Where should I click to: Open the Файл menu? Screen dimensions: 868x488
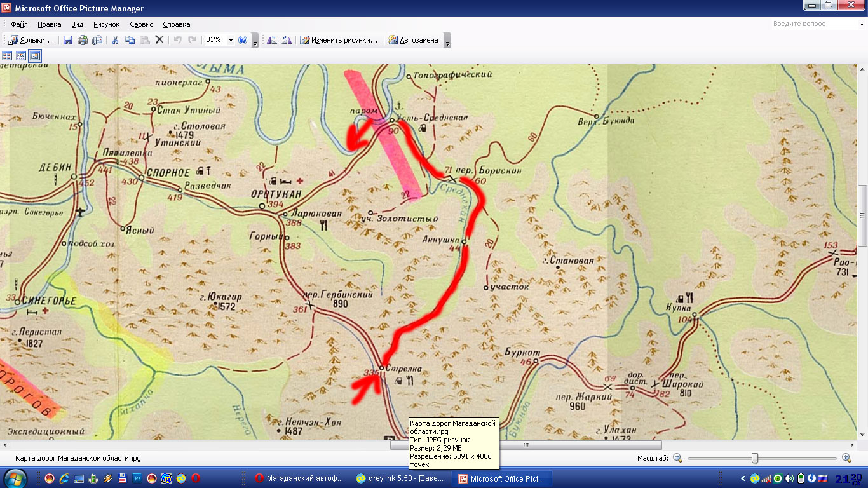click(19, 24)
